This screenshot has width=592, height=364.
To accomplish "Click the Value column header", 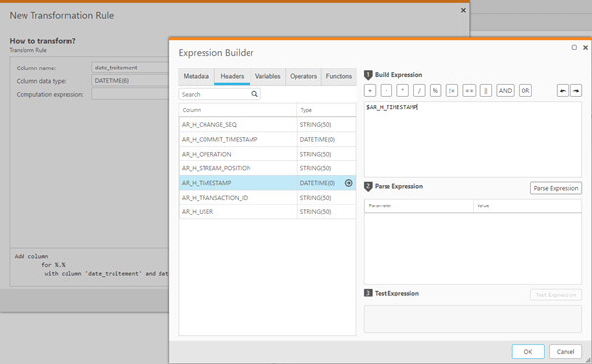I will (527, 205).
